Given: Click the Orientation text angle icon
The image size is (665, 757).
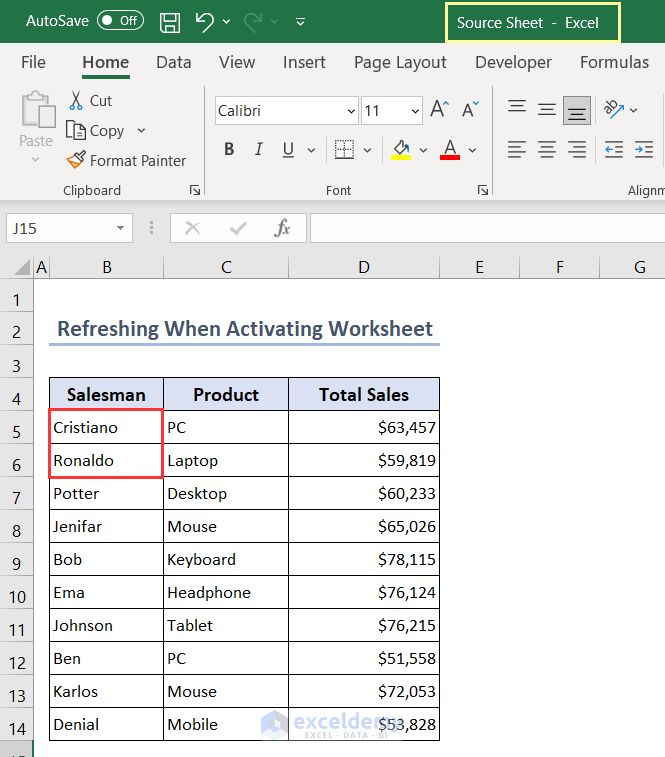Looking at the screenshot, I should click(615, 110).
